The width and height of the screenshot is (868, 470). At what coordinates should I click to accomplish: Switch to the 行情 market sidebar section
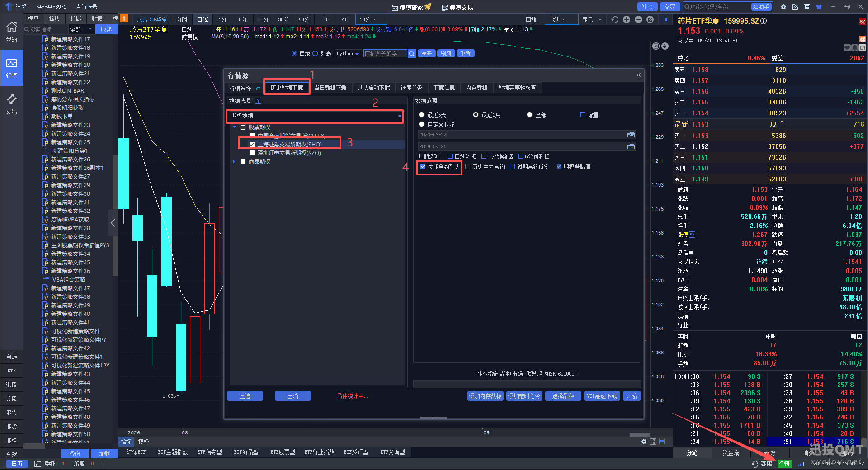11,68
